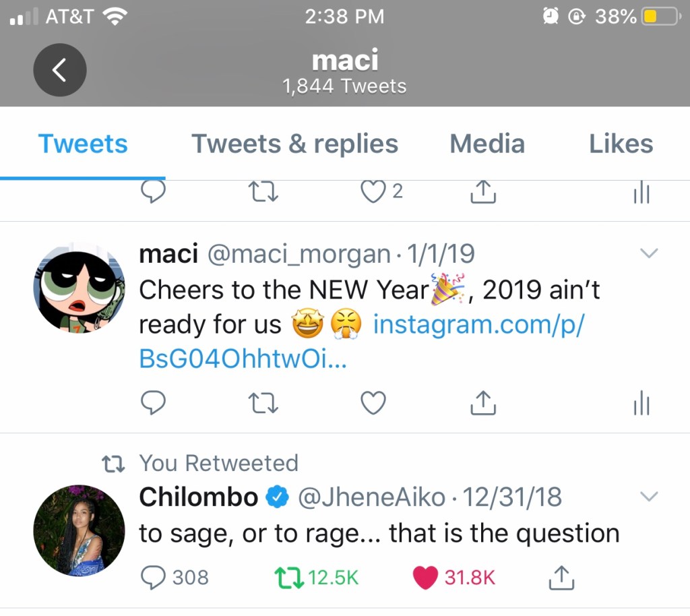This screenshot has height=616, width=690.
Task: Unlike Chilombo's tweet with 31.8K likes
Action: tap(425, 577)
